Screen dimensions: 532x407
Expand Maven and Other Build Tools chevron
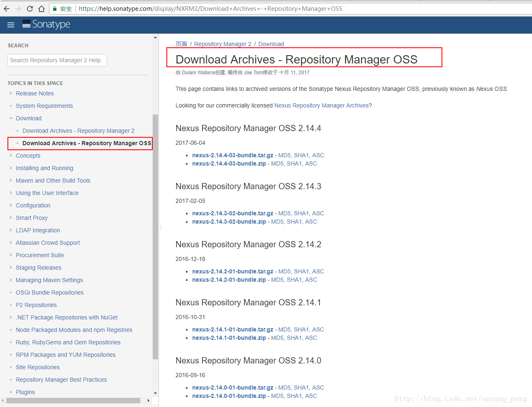pos(11,180)
